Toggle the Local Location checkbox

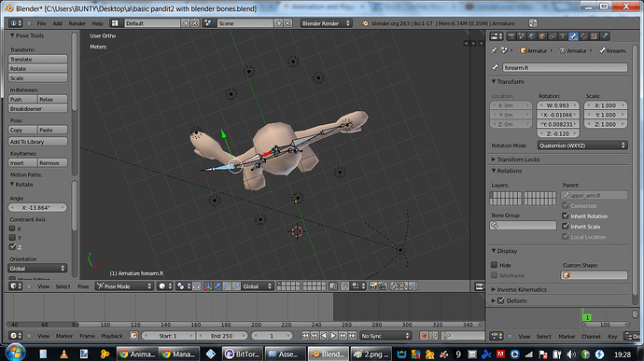coord(566,237)
